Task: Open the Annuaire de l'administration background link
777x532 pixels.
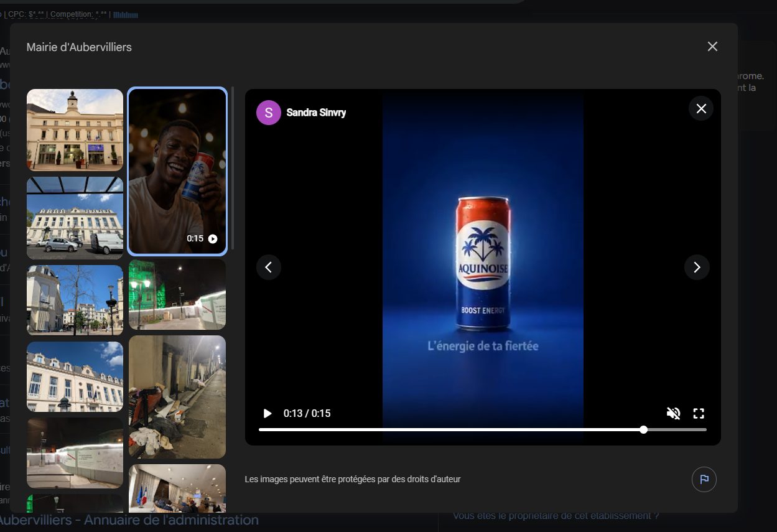Action: click(129, 520)
